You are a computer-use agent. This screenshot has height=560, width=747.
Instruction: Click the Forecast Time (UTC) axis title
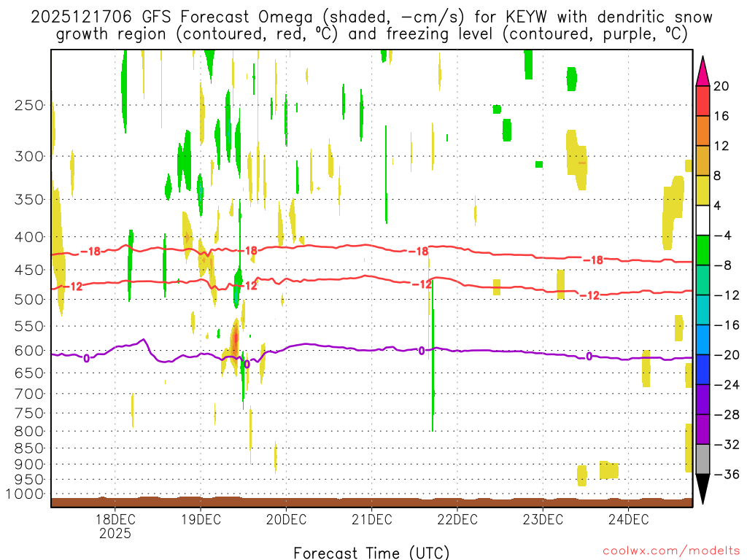click(371, 553)
